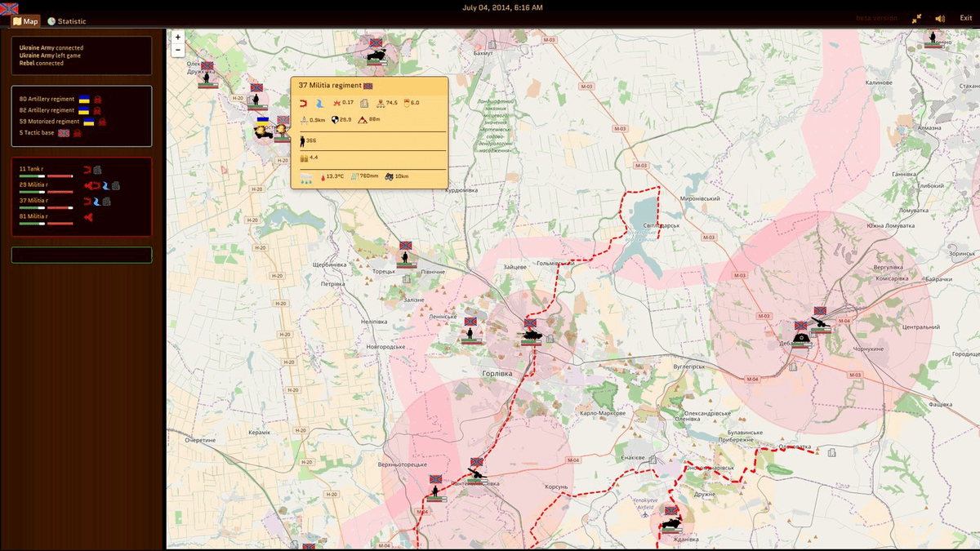
Task: Select 29 Militia r unit
Action: [x=33, y=184]
